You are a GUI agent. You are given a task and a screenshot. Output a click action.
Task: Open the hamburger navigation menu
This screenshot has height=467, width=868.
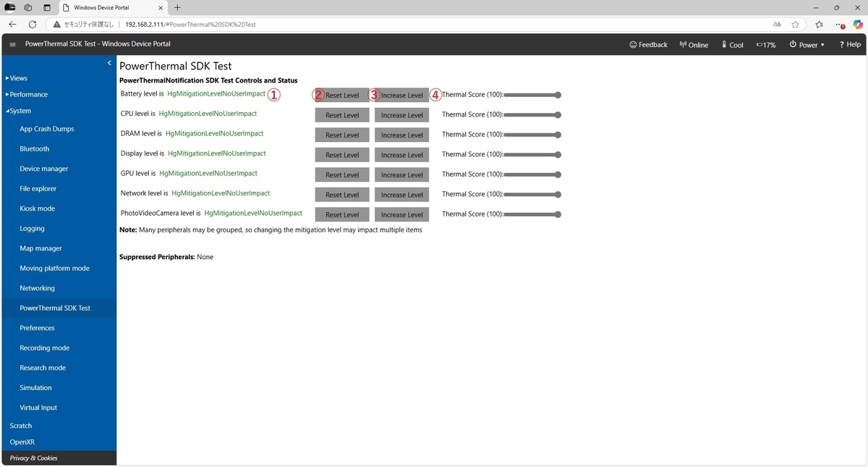click(12, 44)
